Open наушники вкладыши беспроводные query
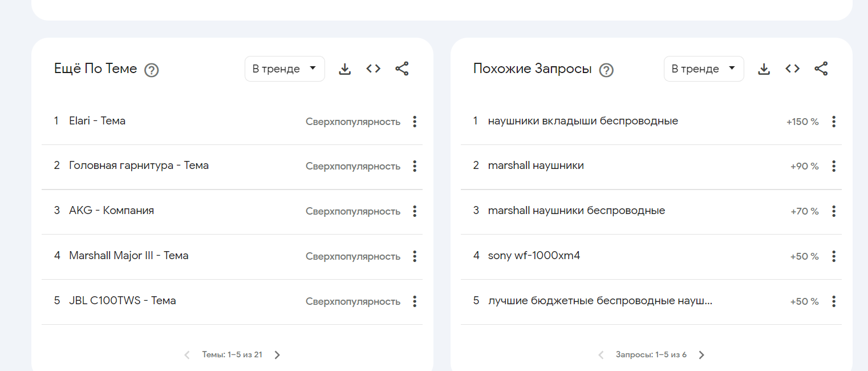Viewport: 868px width, 371px height. (583, 121)
